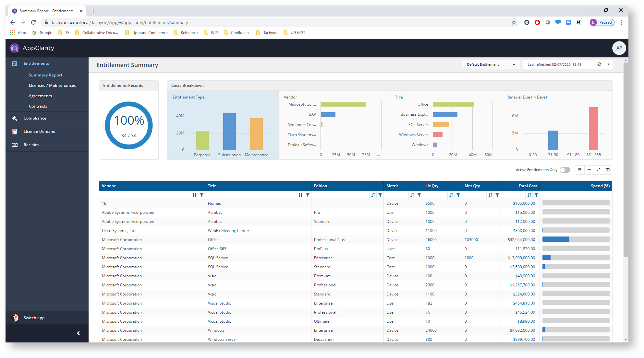Select the Nomad title cell

point(258,203)
